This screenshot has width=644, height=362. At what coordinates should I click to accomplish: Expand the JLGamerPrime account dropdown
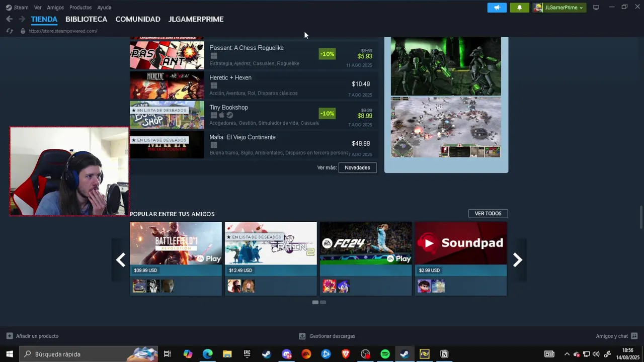(x=581, y=8)
